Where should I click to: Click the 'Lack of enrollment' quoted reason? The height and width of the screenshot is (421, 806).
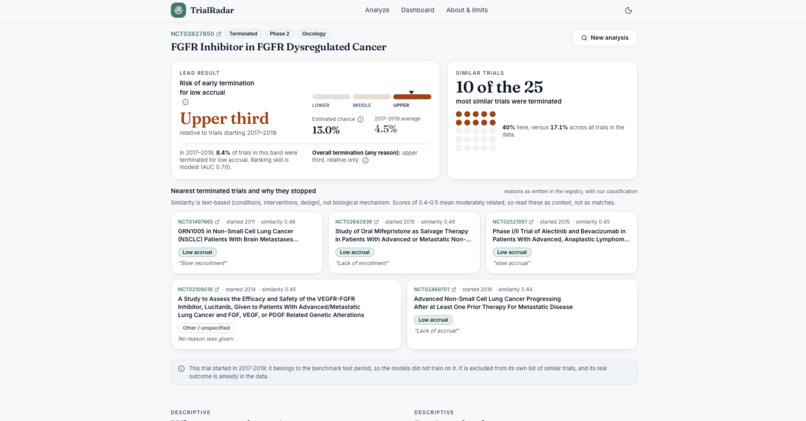(362, 263)
